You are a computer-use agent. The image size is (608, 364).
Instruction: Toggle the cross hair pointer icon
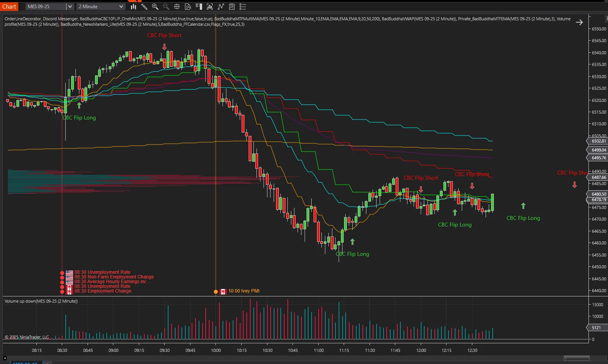tap(177, 7)
